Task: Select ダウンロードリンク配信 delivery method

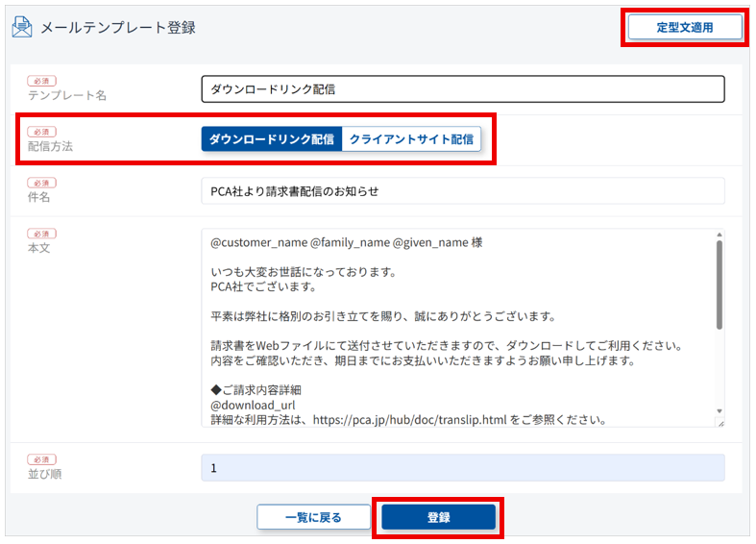Action: pyautogui.click(x=271, y=139)
